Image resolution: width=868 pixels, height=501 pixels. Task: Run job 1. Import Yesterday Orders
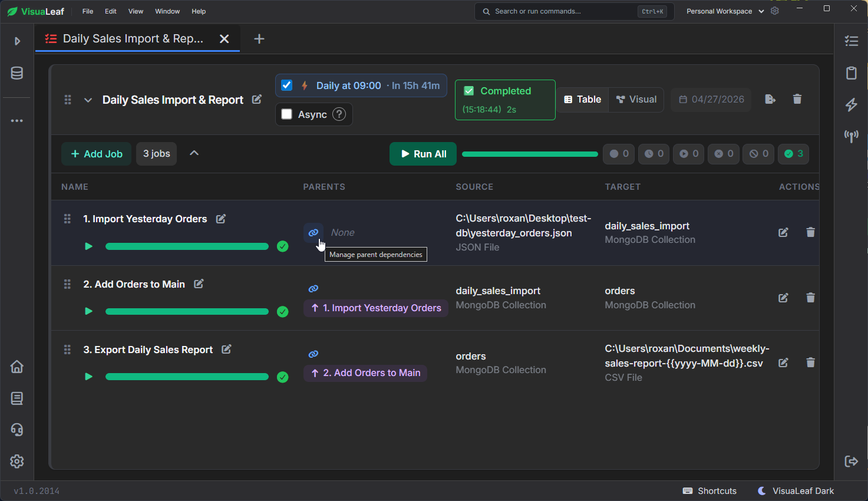(x=88, y=246)
